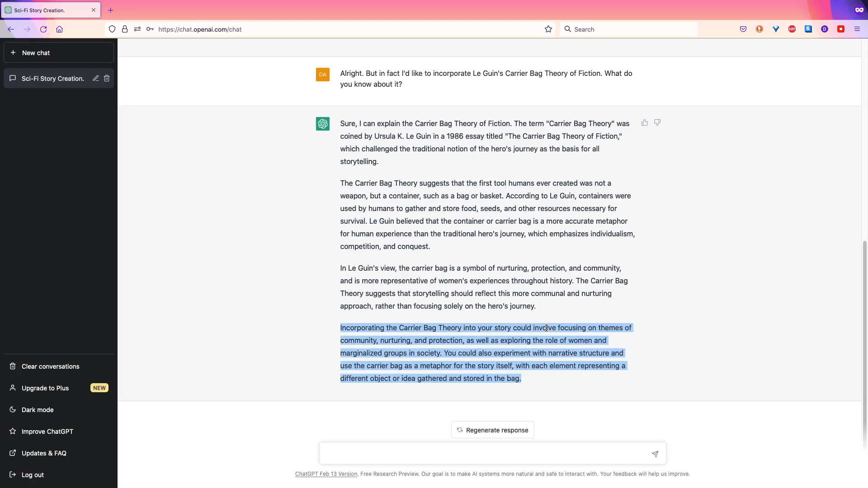This screenshot has height=488, width=868.
Task: Click the send message paper-plane icon
Action: tap(655, 454)
